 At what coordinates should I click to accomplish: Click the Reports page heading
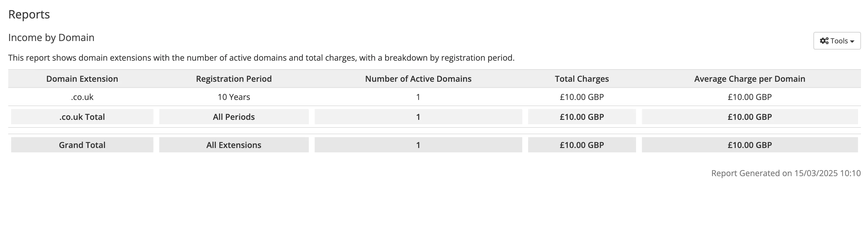tap(29, 14)
